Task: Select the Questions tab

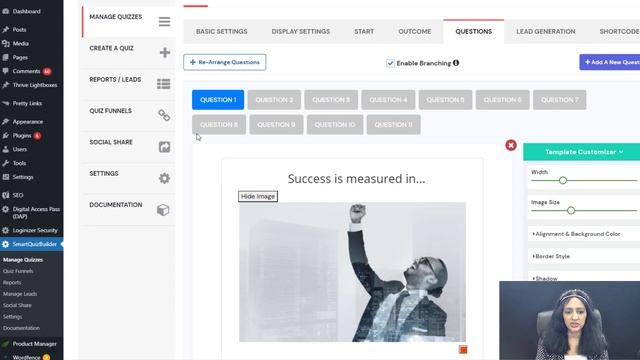Action: point(473,31)
